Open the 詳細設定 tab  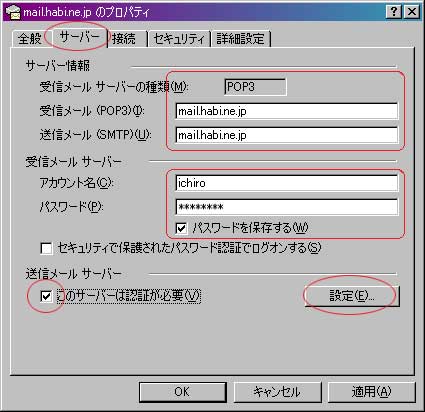click(240, 39)
